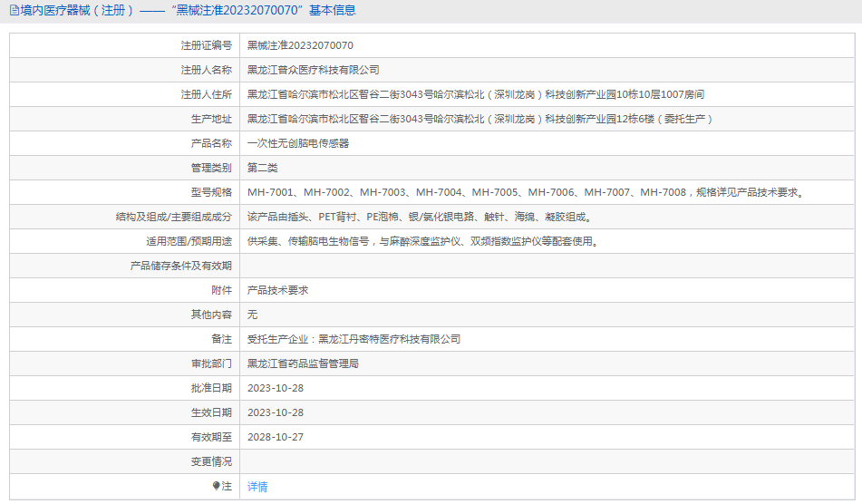Screen dimensions: 862x504
Task: Click the 有效期至 label
Action: [x=212, y=437]
